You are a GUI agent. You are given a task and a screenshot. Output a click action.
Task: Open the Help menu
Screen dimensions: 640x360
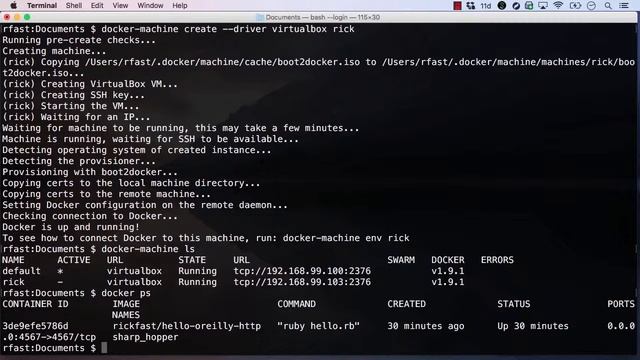tap(180, 5)
